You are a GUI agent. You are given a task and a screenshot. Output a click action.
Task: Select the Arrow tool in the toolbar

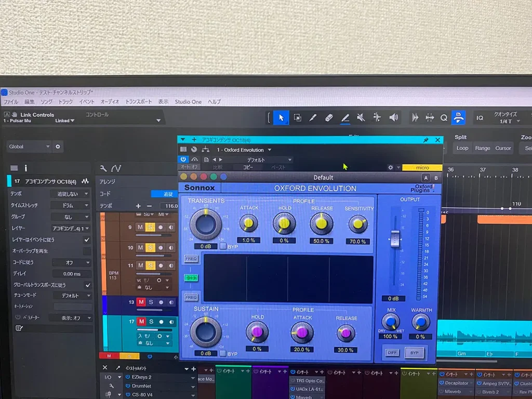click(281, 118)
